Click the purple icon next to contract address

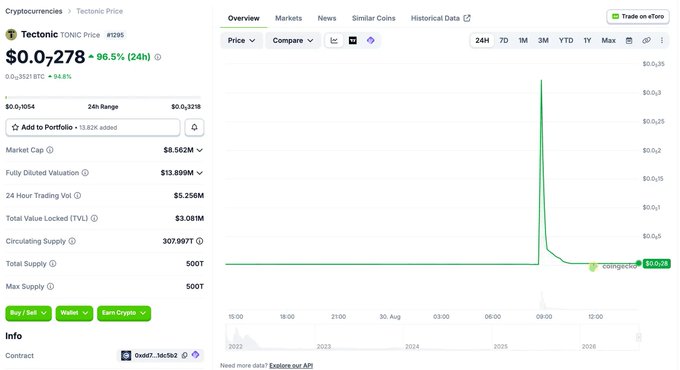196,355
